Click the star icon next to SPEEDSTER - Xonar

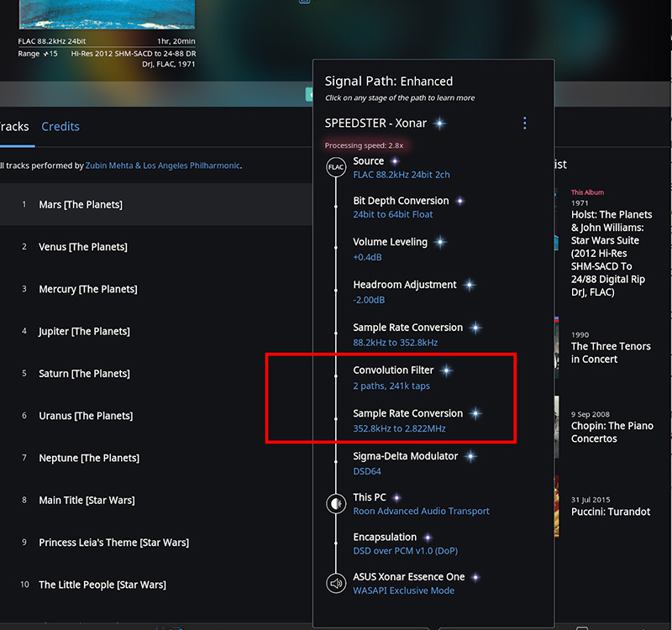click(x=439, y=123)
